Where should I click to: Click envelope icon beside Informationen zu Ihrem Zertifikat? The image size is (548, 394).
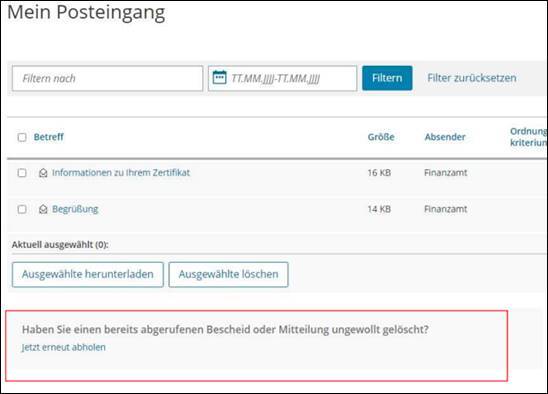(43, 173)
